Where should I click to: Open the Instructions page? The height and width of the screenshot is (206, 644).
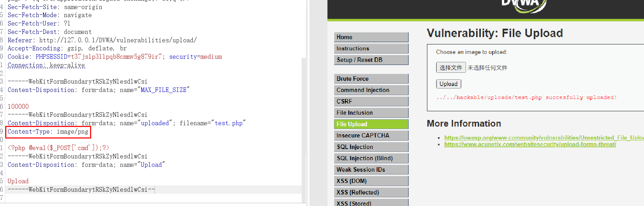coord(371,48)
